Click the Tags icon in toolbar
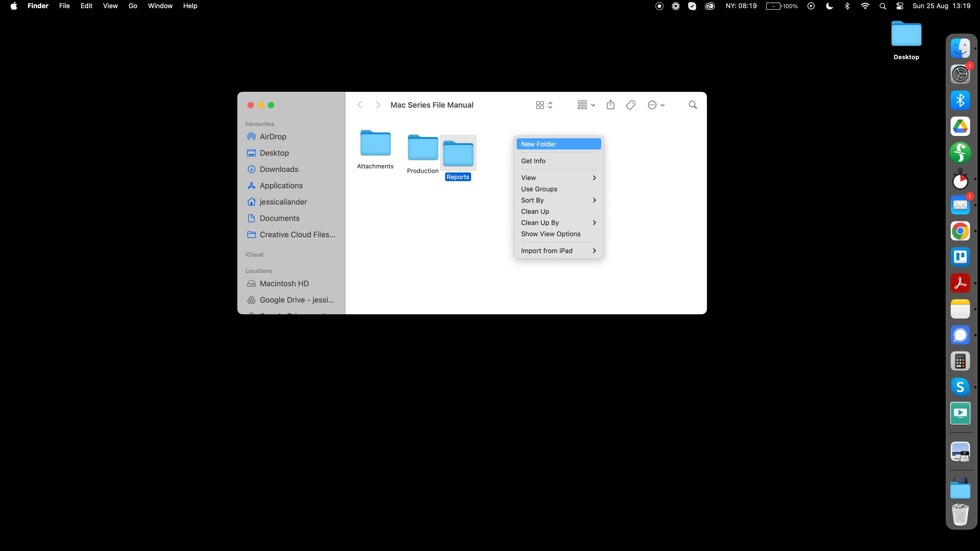Screen dimensions: 980x551 pyautogui.click(x=630, y=105)
